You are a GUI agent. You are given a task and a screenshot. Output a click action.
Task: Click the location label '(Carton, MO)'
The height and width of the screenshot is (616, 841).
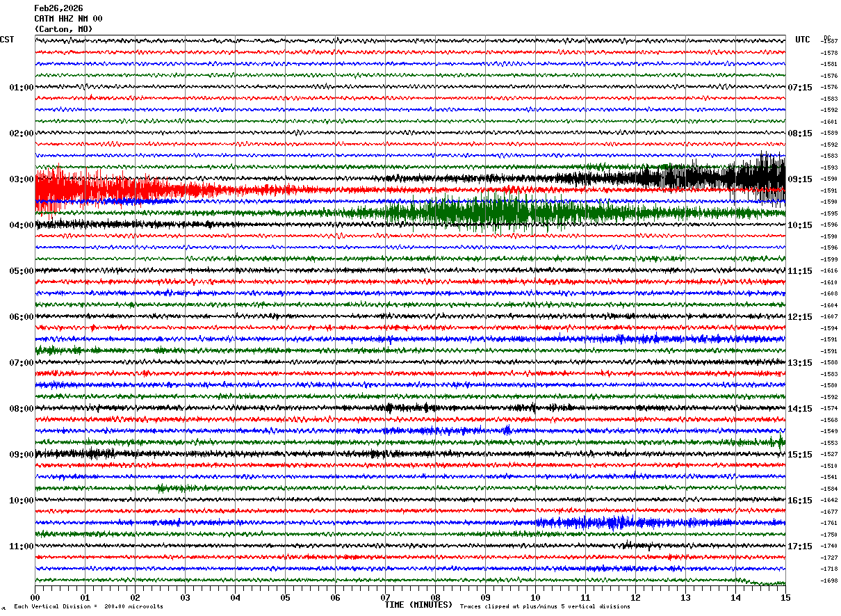tap(63, 29)
